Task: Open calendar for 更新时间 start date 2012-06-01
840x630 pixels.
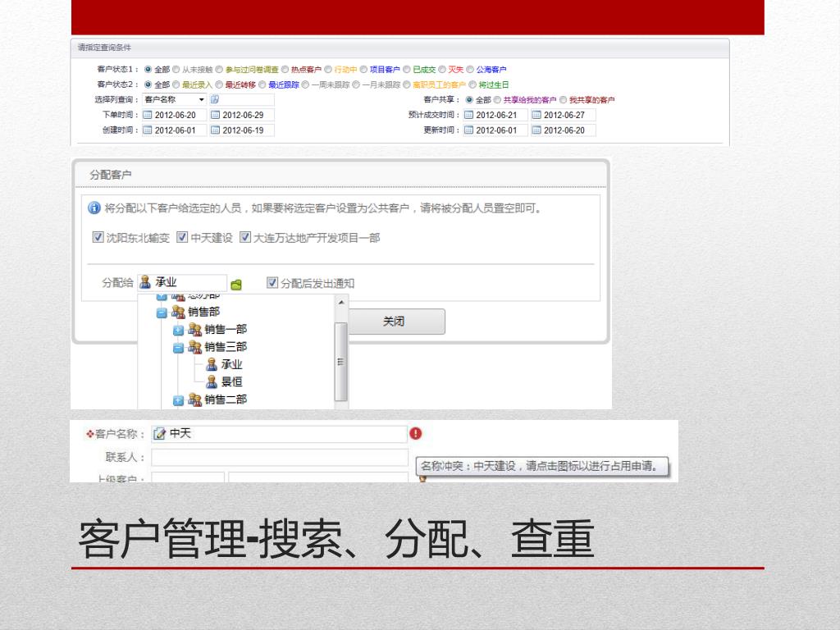Action: [x=468, y=130]
